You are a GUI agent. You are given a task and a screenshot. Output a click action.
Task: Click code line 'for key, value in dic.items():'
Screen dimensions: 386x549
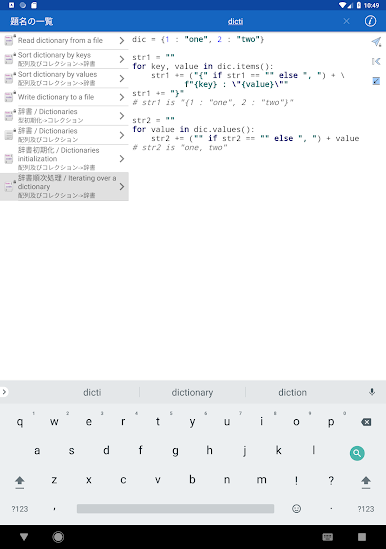click(203, 66)
